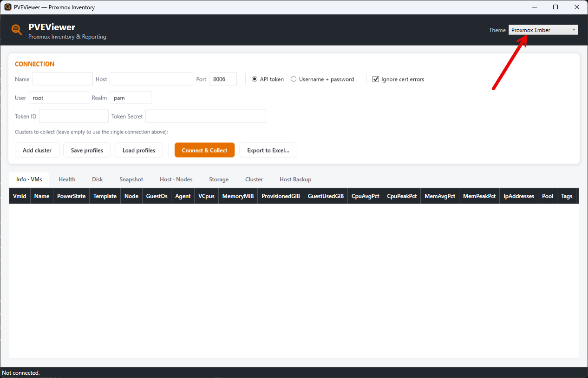
Task: Click the title bar PVEViewer app icon
Action: tap(7, 7)
